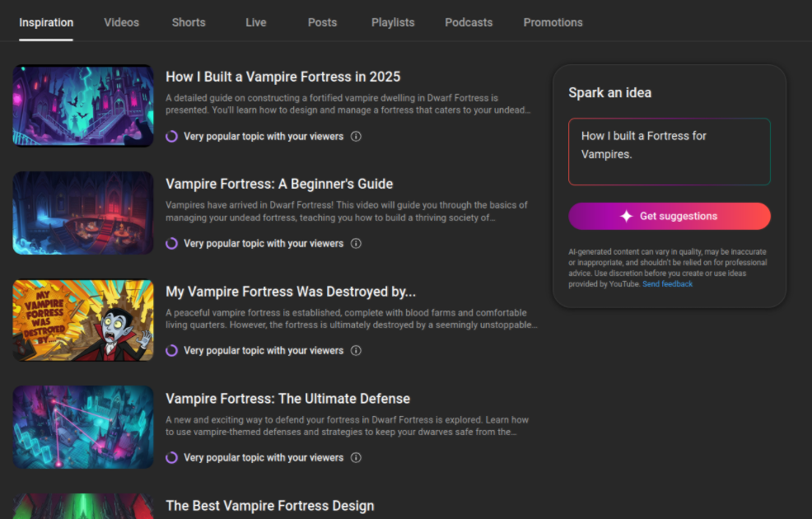The height and width of the screenshot is (519, 812).
Task: Open info icon for 'The Ultimate Defense' popularity
Action: (356, 457)
